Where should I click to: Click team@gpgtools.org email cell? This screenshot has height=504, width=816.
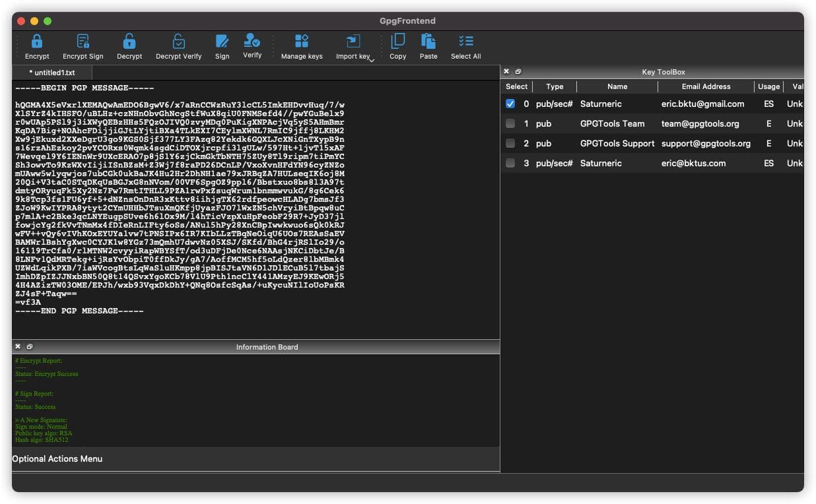pos(700,123)
